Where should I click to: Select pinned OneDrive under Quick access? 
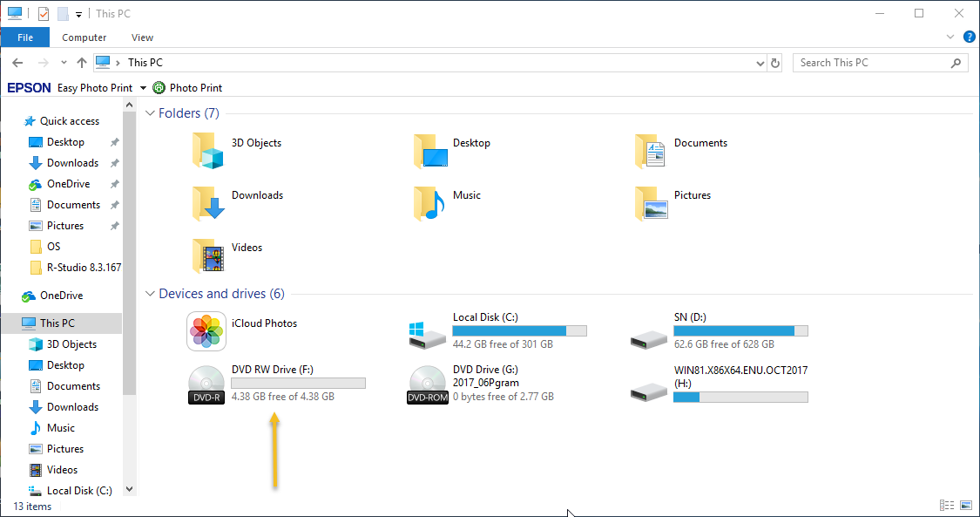pos(68,184)
